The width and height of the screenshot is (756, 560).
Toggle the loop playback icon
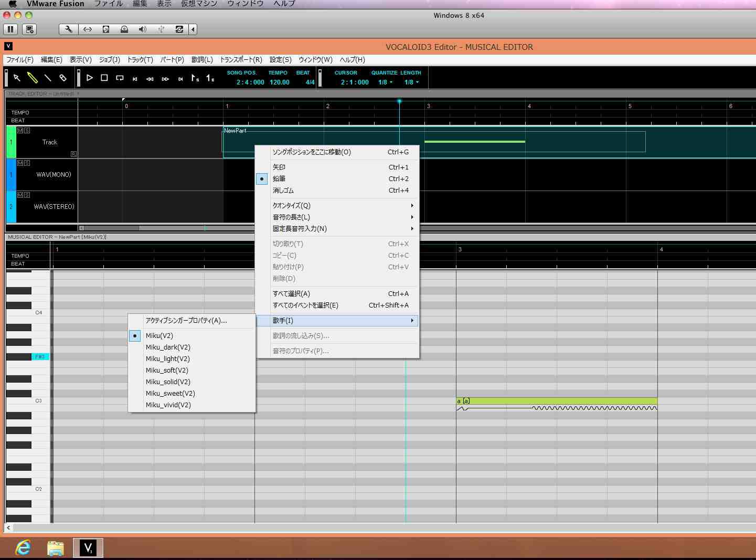120,78
